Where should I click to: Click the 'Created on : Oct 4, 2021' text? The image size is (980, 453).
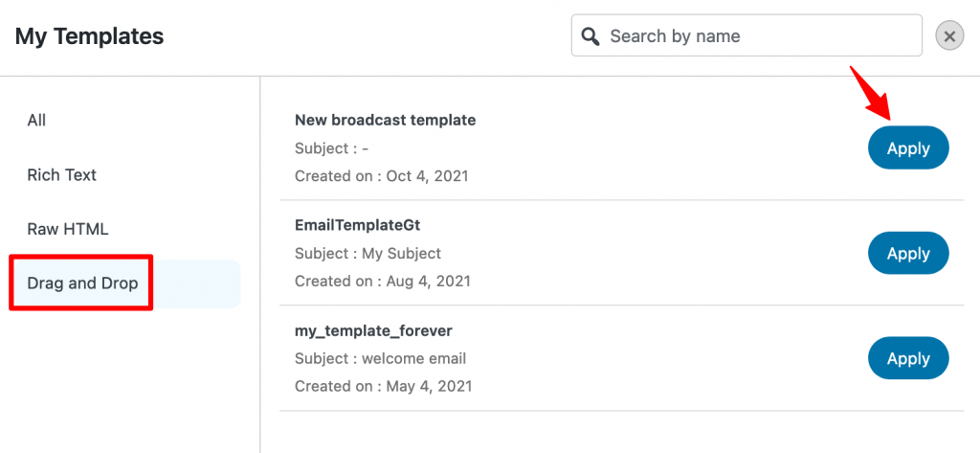click(x=381, y=176)
